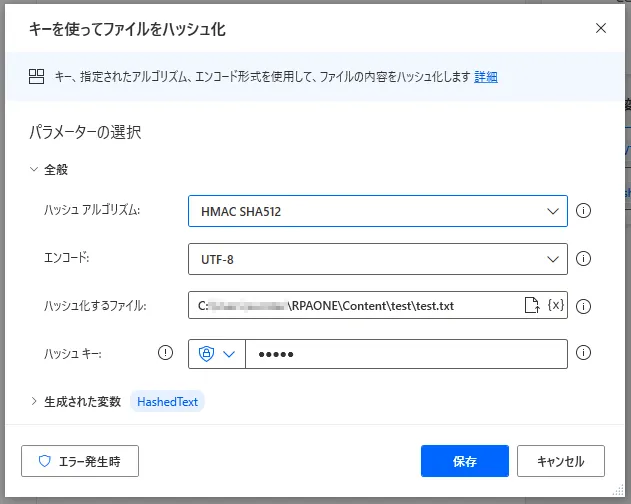Collapse the 全般 section
Viewport: 631px width, 504px height.
[x=34, y=169]
